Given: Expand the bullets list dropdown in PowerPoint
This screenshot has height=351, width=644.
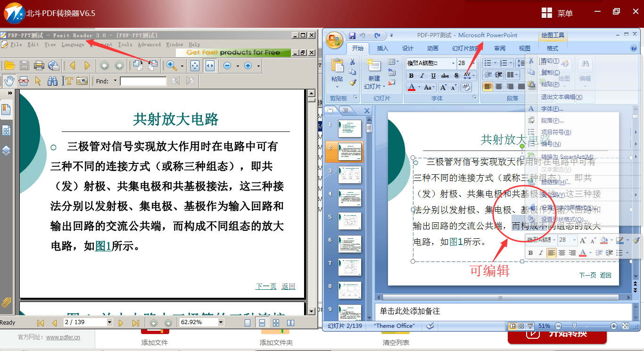Looking at the screenshot, I should pos(495,63).
